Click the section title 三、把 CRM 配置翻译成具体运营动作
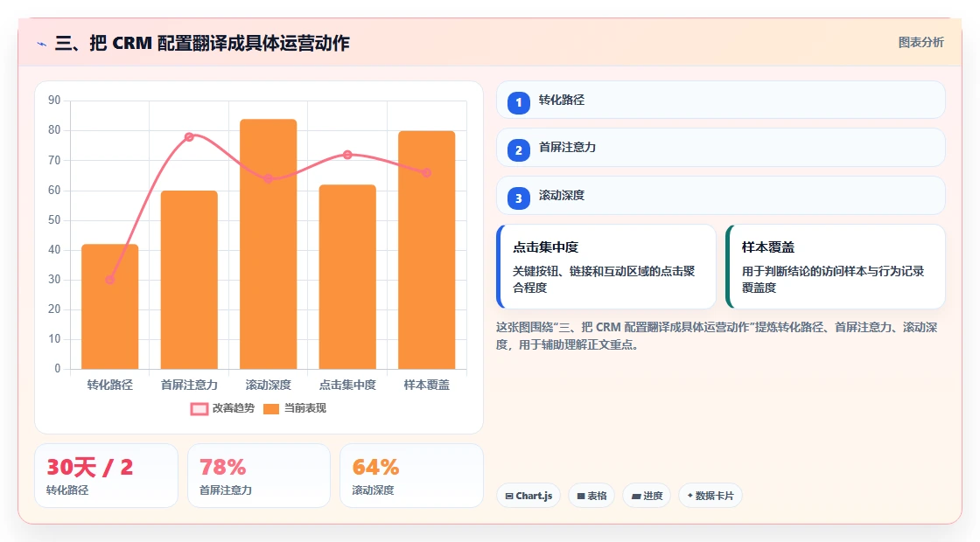 tap(202, 43)
